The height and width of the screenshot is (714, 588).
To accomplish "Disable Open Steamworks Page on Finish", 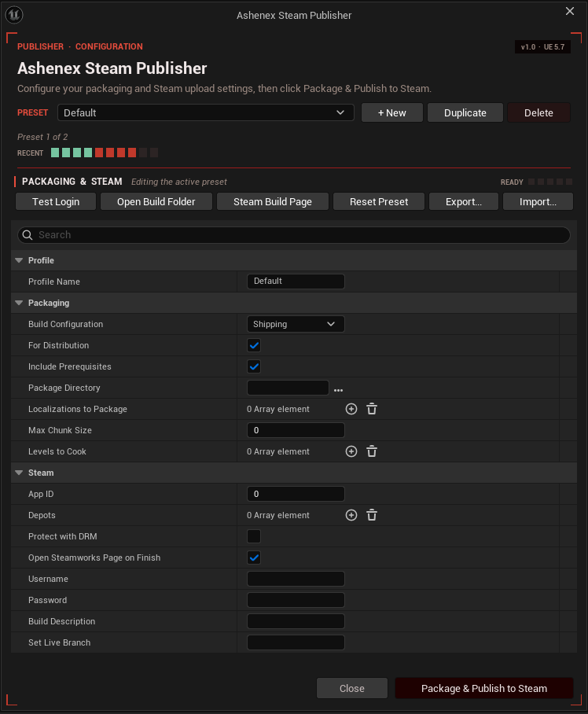I will [254, 558].
